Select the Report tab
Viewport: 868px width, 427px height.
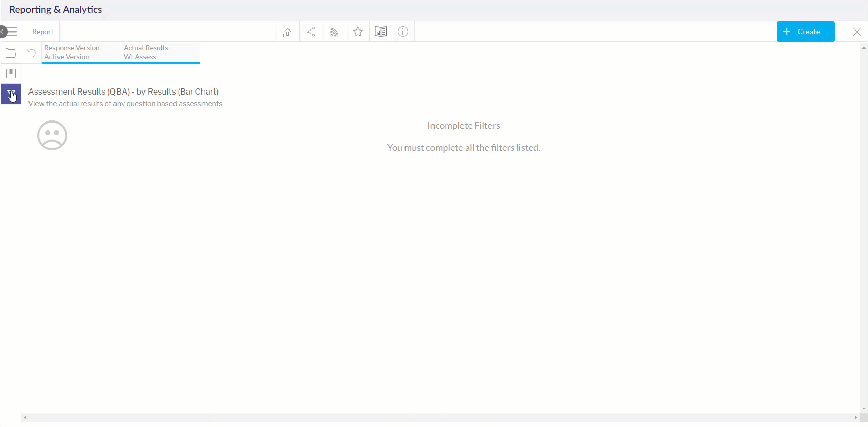(43, 32)
